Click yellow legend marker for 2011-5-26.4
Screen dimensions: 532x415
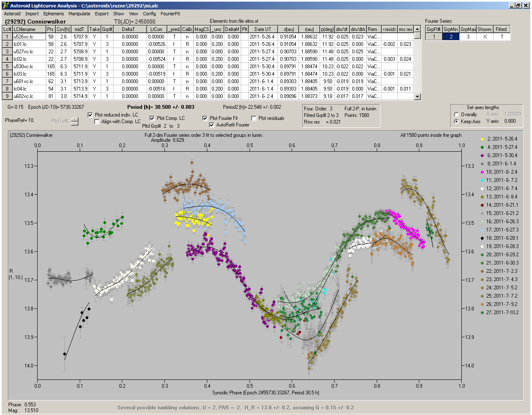(x=482, y=139)
